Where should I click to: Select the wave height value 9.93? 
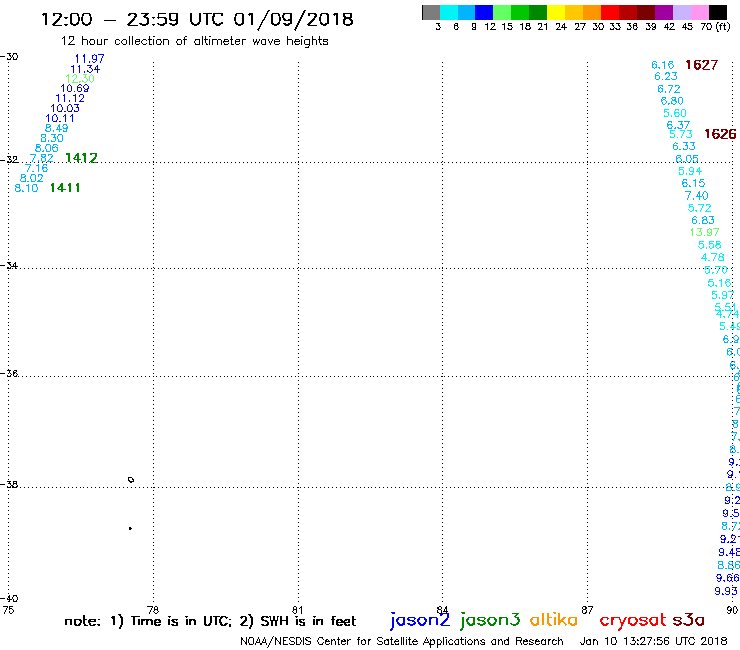(726, 591)
